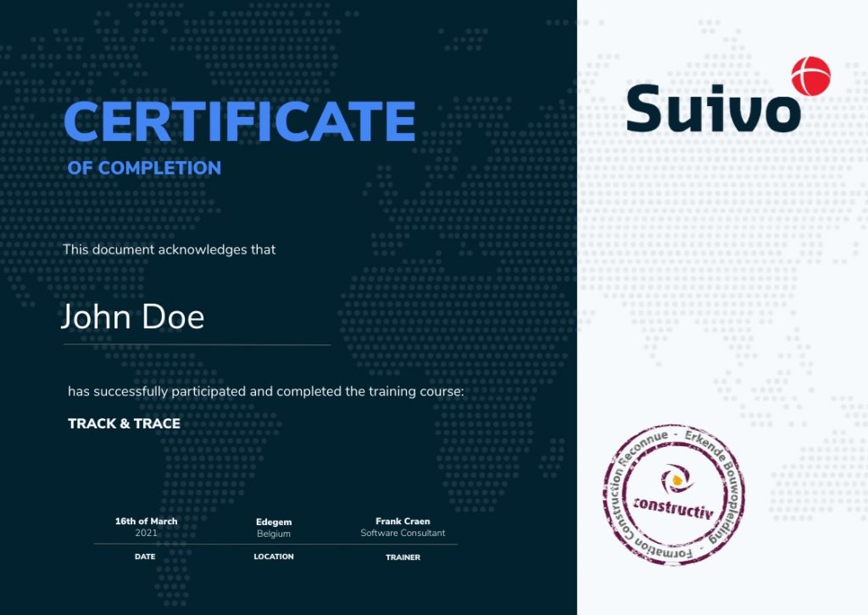Click the Suivo logo
This screenshot has width=868, height=615.
click(728, 95)
